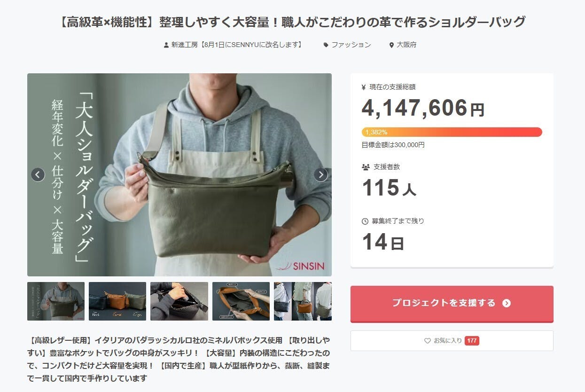
Task: Click the 1,382% funding progress bar
Action: pos(452,132)
